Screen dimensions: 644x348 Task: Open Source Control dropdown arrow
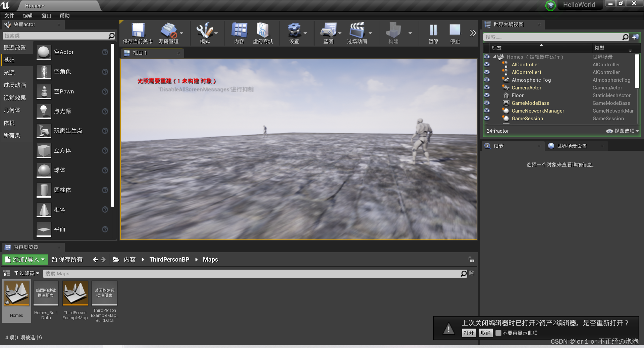181,33
